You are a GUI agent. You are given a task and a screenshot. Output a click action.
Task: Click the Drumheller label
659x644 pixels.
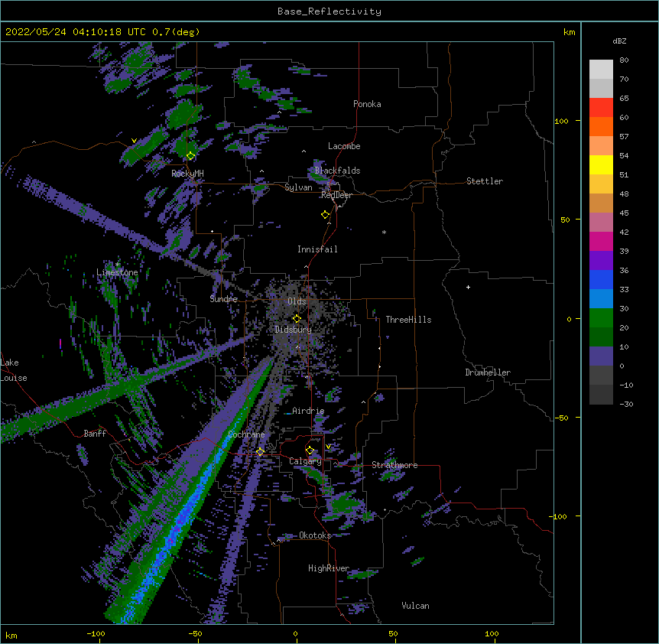[488, 372]
